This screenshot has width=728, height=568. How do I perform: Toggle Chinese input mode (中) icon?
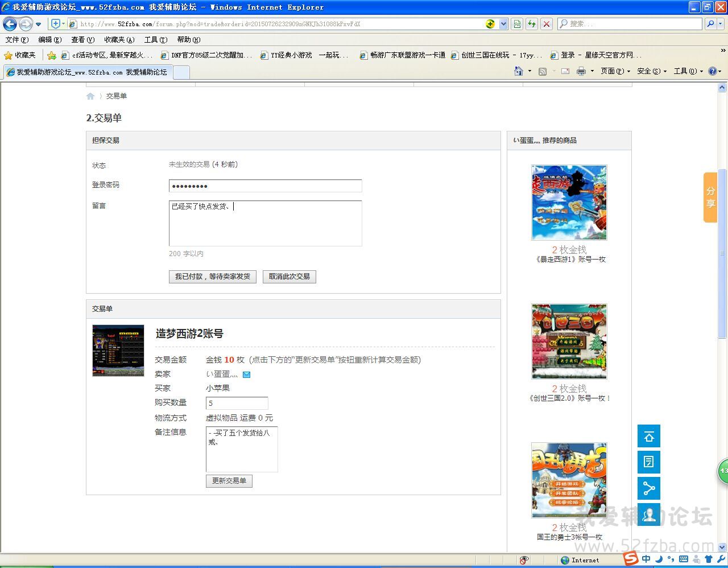pos(646,559)
